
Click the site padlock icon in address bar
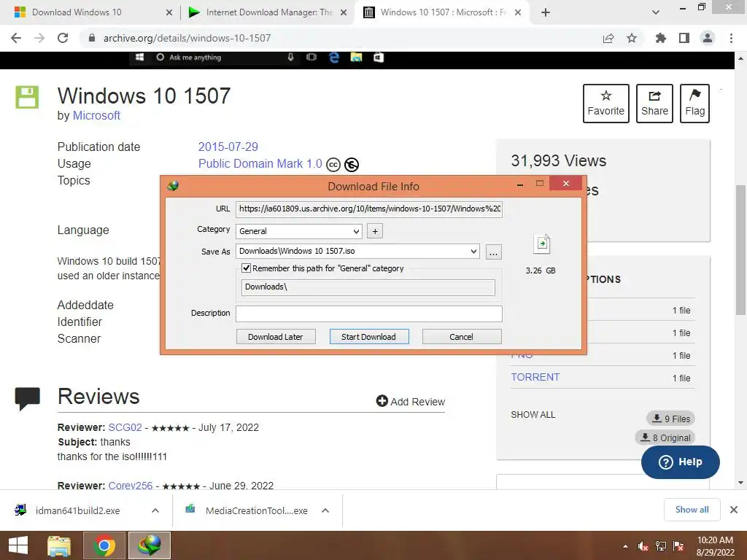[x=92, y=38]
